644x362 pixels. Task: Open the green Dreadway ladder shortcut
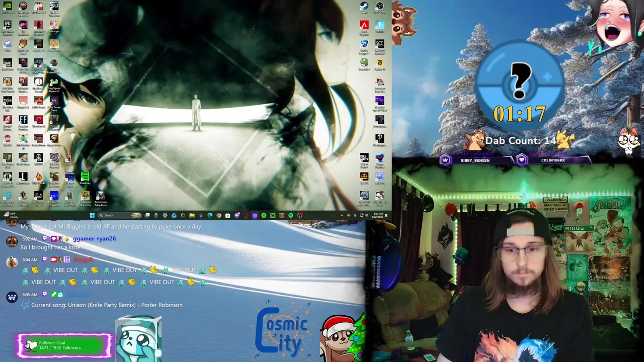[x=85, y=178]
